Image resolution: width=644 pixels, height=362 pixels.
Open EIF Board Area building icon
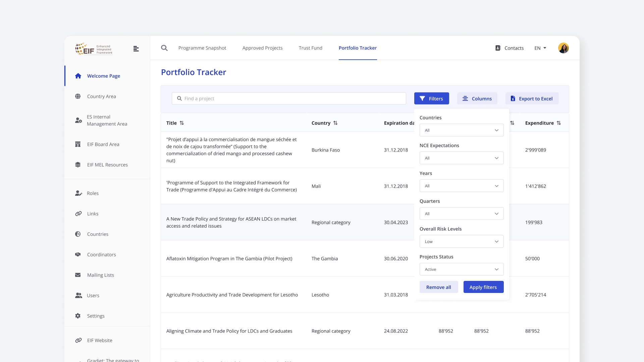click(x=78, y=144)
